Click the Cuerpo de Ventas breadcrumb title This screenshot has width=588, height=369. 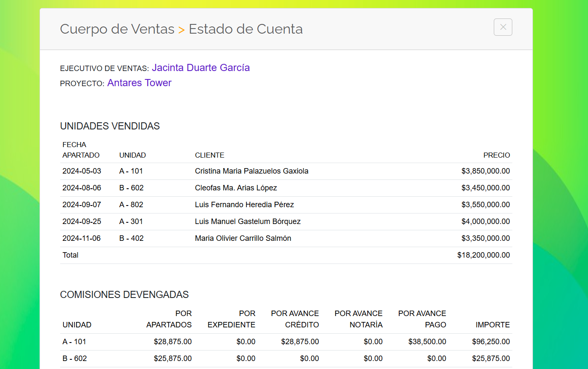coord(117,29)
